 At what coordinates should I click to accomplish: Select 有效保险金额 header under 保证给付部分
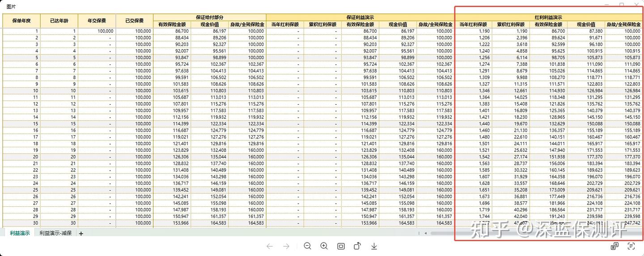(172, 24)
